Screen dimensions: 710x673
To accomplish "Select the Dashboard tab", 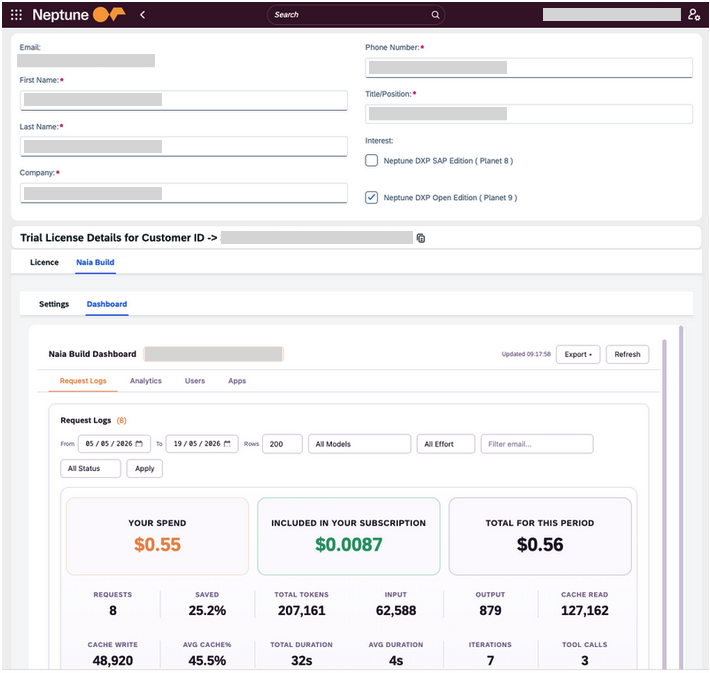I will pos(107,304).
